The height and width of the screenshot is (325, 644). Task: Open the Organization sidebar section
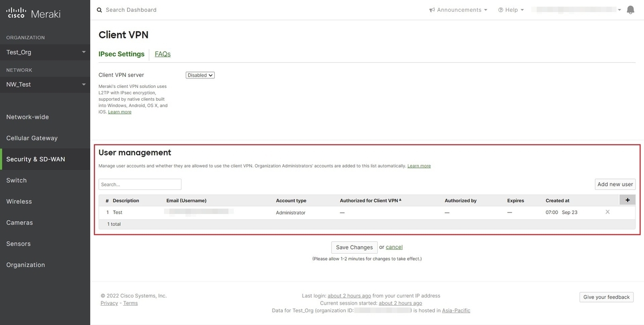(x=25, y=264)
